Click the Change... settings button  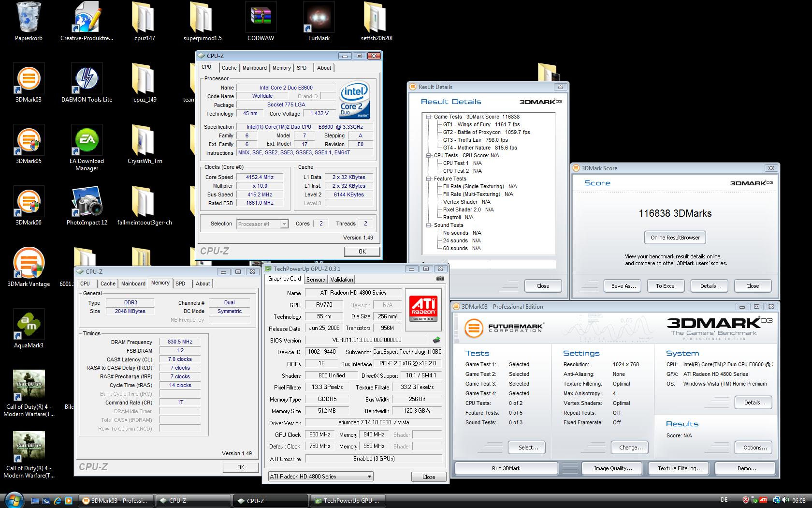[631, 448]
